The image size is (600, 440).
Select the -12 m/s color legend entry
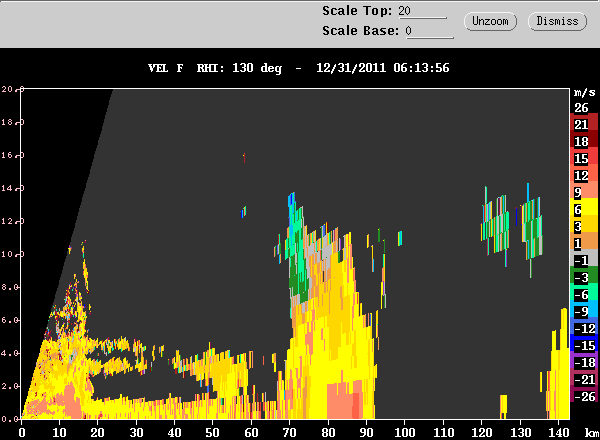[584, 328]
